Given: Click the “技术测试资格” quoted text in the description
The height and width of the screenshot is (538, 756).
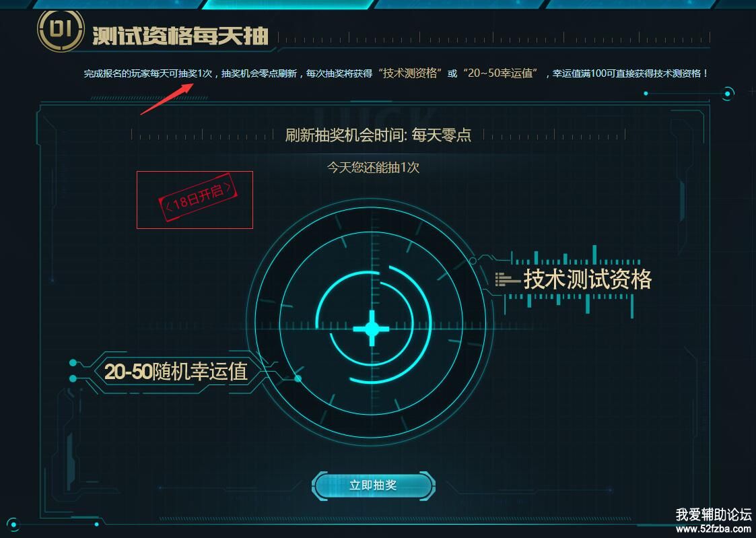Looking at the screenshot, I should pyautogui.click(x=410, y=73).
